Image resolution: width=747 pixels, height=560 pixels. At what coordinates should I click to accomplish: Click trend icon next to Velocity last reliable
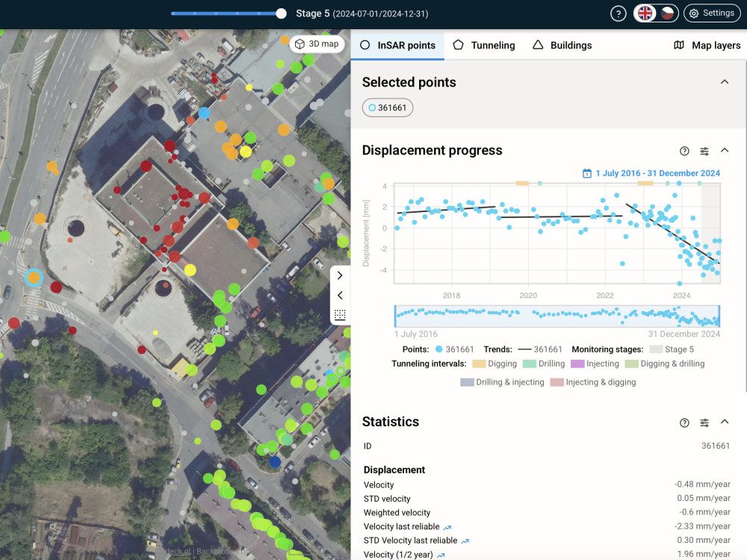click(x=447, y=528)
